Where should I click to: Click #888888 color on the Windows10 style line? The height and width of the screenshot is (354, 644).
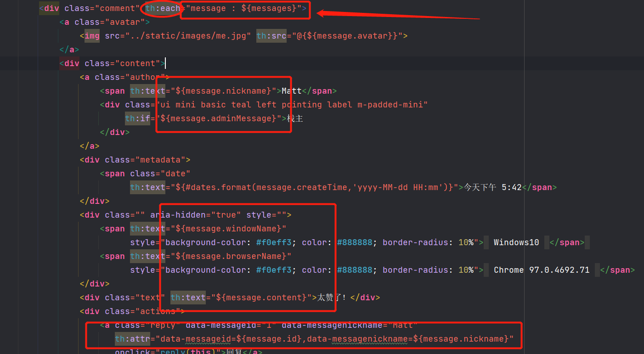(355, 242)
